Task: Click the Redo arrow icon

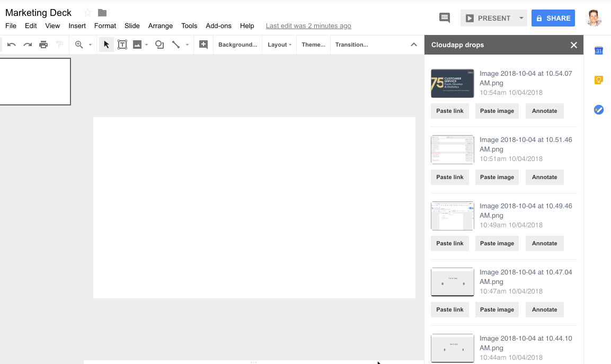Action: tap(28, 45)
